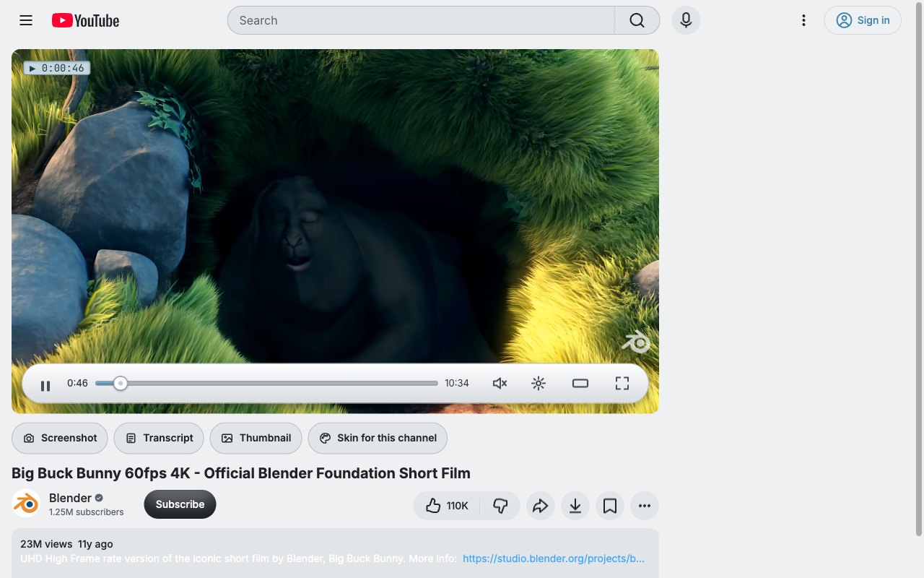This screenshot has width=924, height=578.
Task: Subscribe to the Blender channel
Action: 180,504
